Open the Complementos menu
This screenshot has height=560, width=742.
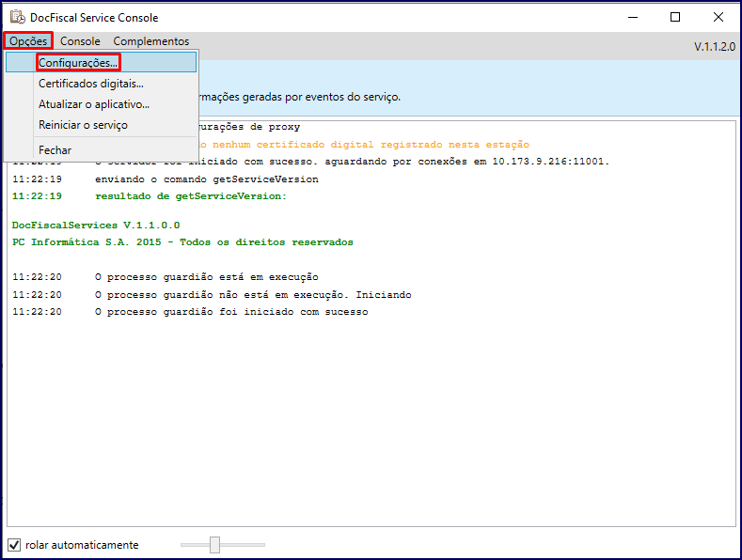coord(151,41)
